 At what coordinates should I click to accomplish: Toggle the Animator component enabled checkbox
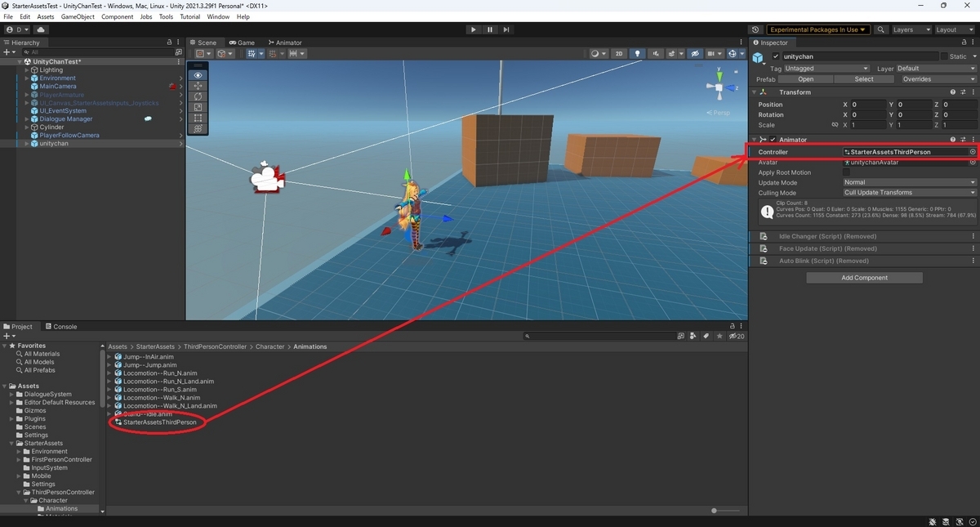click(773, 140)
